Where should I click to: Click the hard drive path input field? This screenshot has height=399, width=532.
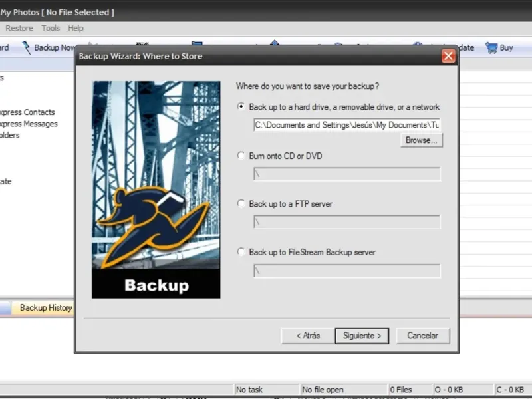click(346, 125)
